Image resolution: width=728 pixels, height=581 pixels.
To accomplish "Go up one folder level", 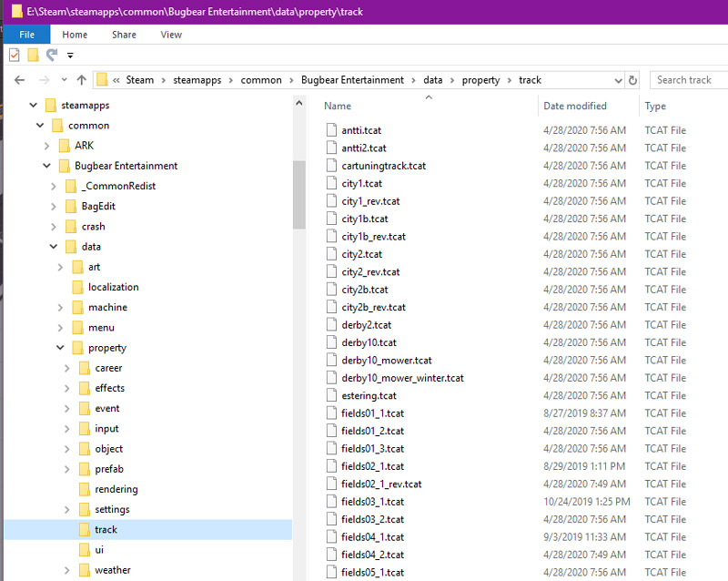I will [82, 80].
